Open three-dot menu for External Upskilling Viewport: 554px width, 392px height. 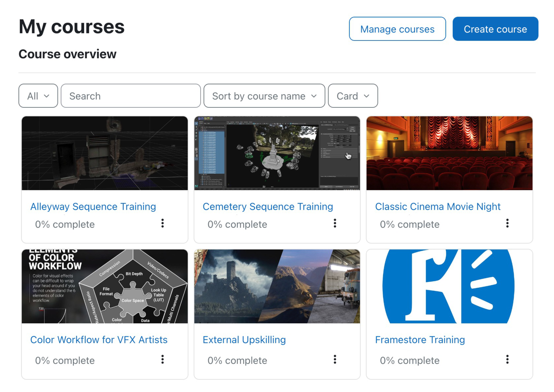point(335,359)
